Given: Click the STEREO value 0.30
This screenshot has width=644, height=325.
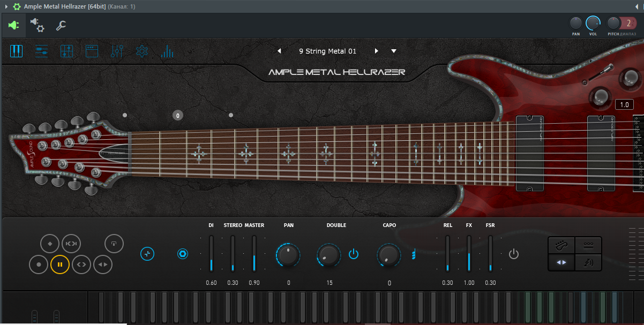Looking at the screenshot, I should pos(233,283).
